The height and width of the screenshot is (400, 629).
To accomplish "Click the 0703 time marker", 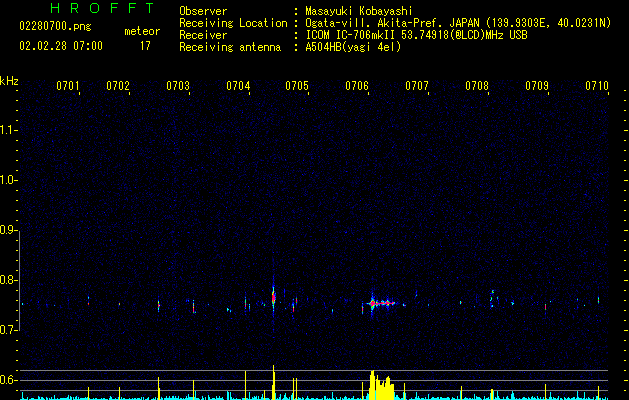I will coord(178,86).
